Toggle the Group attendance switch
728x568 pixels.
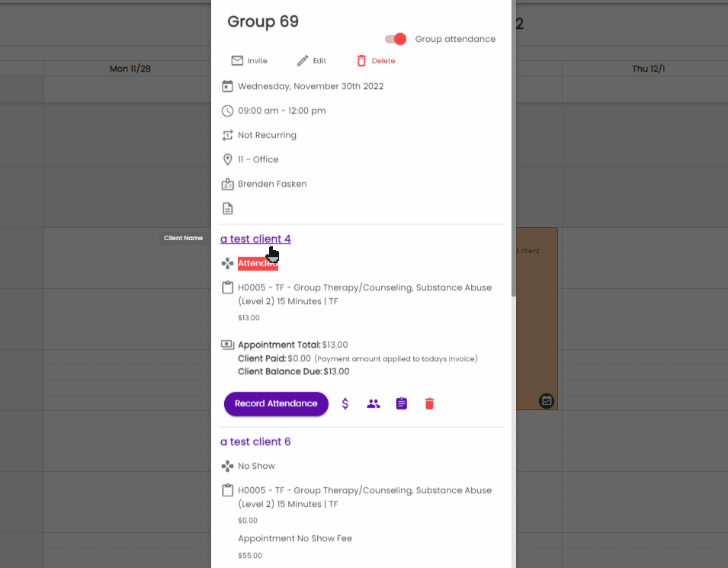pyautogui.click(x=396, y=39)
